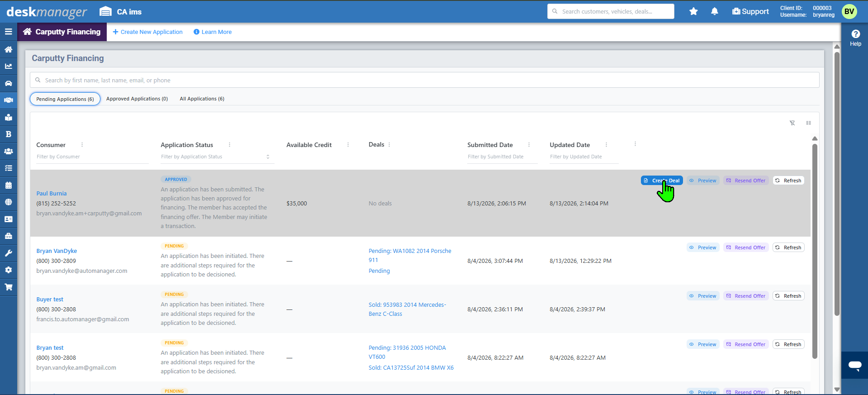The height and width of the screenshot is (395, 868).
Task: Focus the Filter by Consumer field
Action: tap(92, 157)
